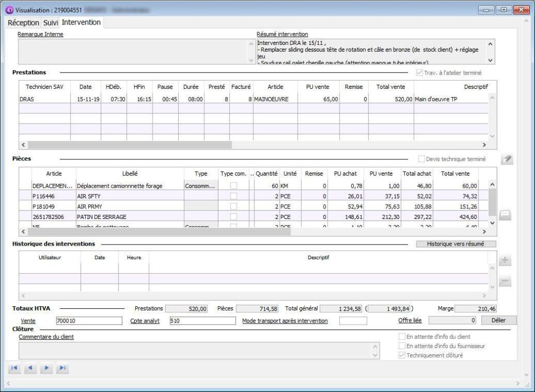The image size is (535, 392).
Task: Check En attente d'info du fournisseur
Action: click(402, 345)
